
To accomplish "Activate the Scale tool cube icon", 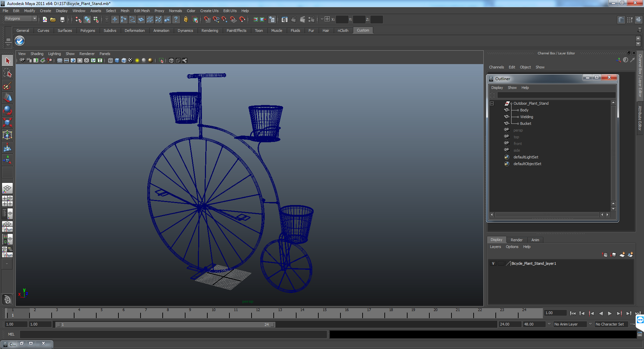I will click(x=7, y=123).
